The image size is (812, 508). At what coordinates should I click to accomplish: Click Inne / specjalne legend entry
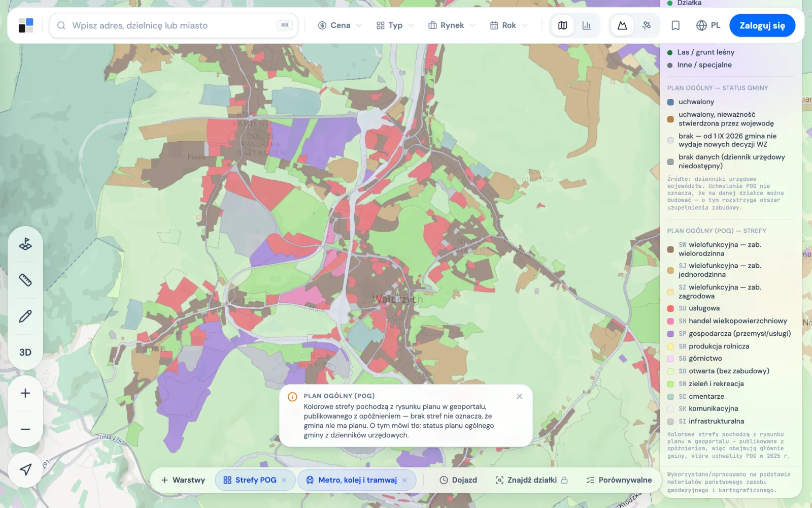[x=699, y=65]
